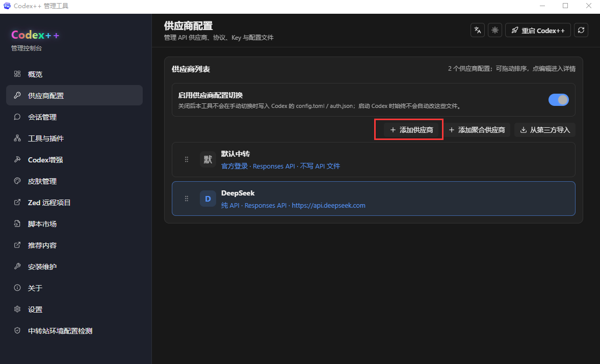Screen dimensions: 600x364
Task: Toggle light theme with the sun icon
Action: tap(495, 30)
